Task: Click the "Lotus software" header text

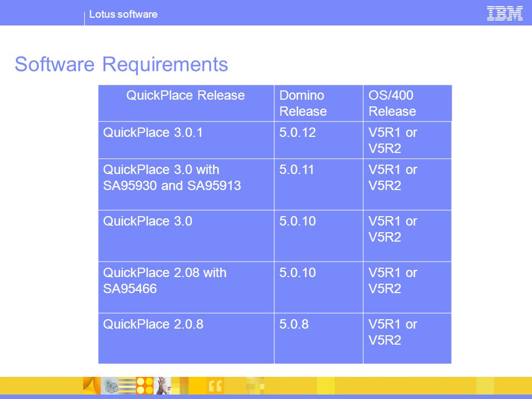Action: (x=123, y=14)
